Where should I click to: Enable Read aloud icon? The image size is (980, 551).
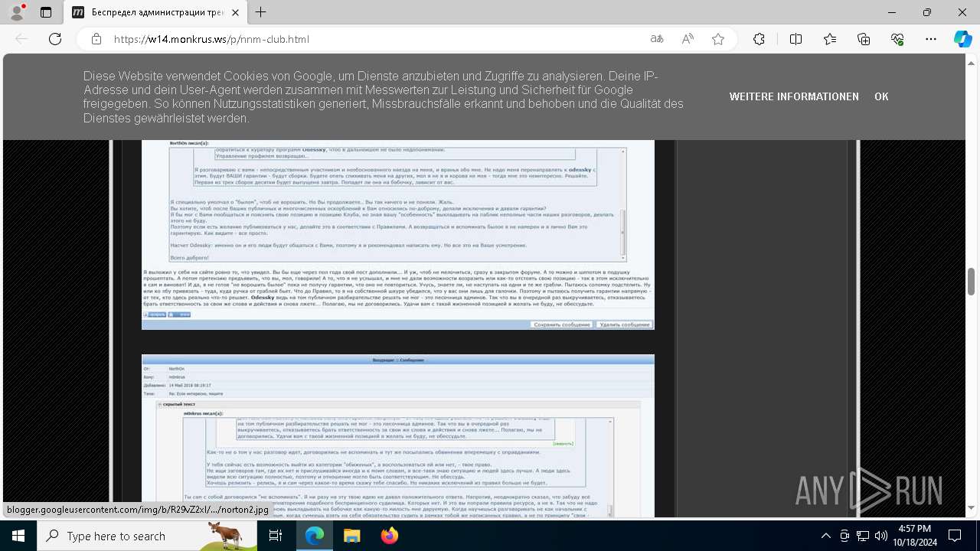(x=688, y=39)
